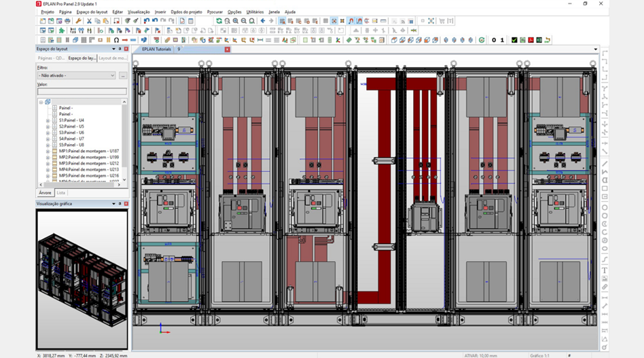Click the Valor input field
The image size is (644, 358).
click(x=82, y=91)
